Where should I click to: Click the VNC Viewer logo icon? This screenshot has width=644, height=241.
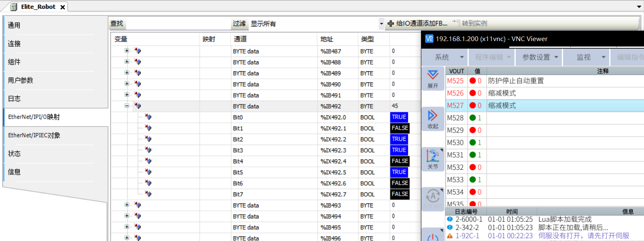[429, 39]
